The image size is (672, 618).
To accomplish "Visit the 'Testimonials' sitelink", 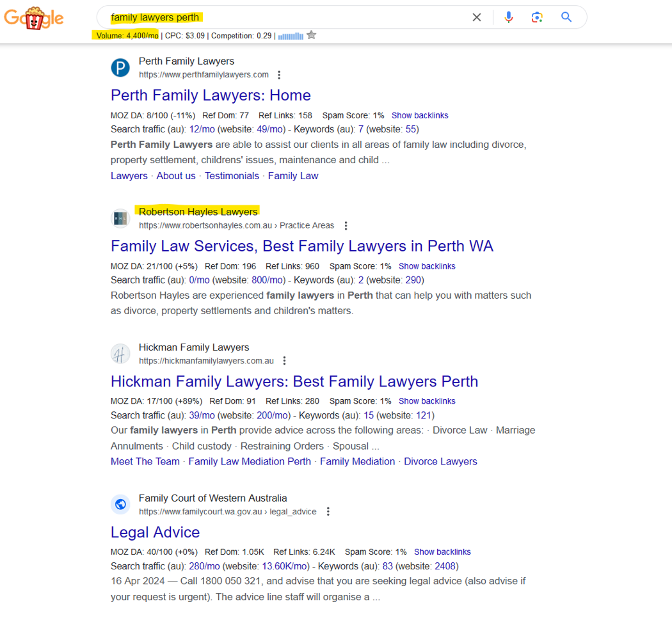I will tap(232, 175).
